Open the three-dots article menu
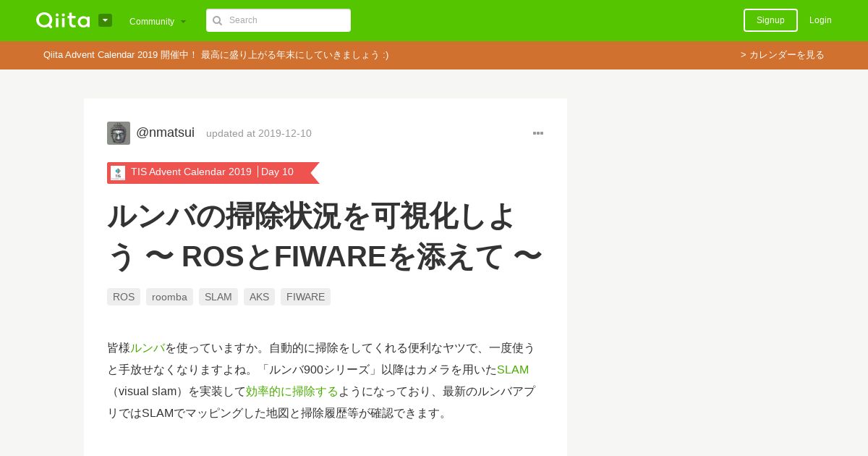Viewport: 868px width, 456px height. point(538,133)
